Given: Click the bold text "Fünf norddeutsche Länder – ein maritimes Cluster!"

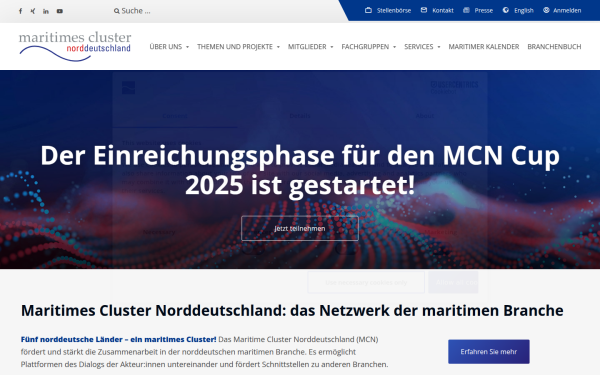Looking at the screenshot, I should click(x=119, y=339).
